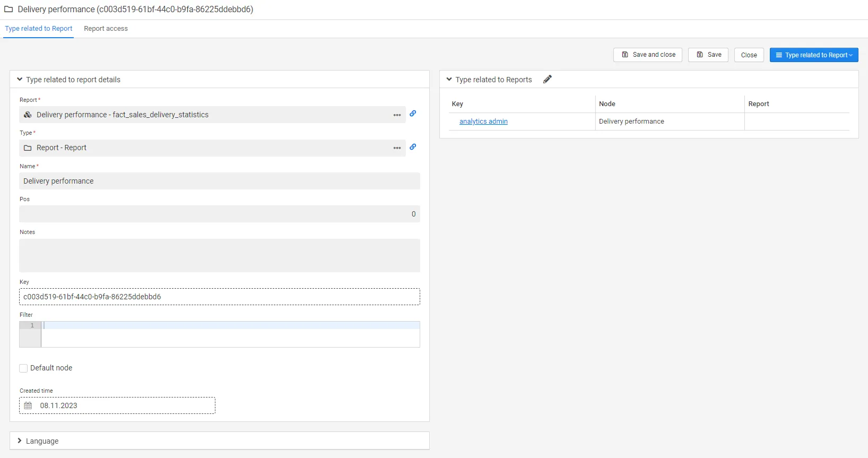
Task: Click inside the Filter code editor
Action: click(230, 334)
